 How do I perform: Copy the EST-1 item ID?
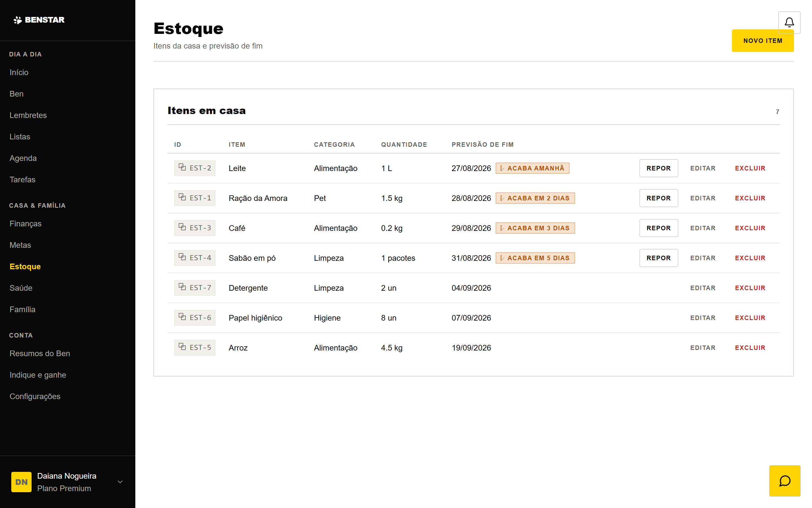[x=195, y=198]
